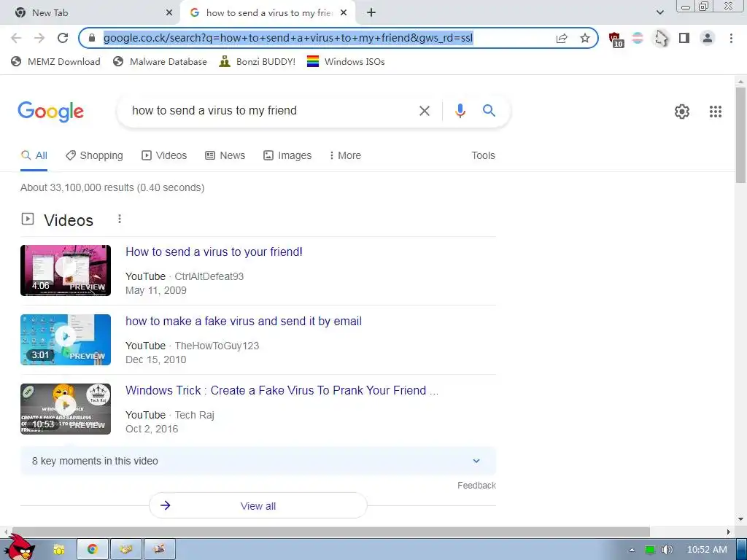The height and width of the screenshot is (560, 747).
Task: Open the striped flag extension icon
Action: 638,38
